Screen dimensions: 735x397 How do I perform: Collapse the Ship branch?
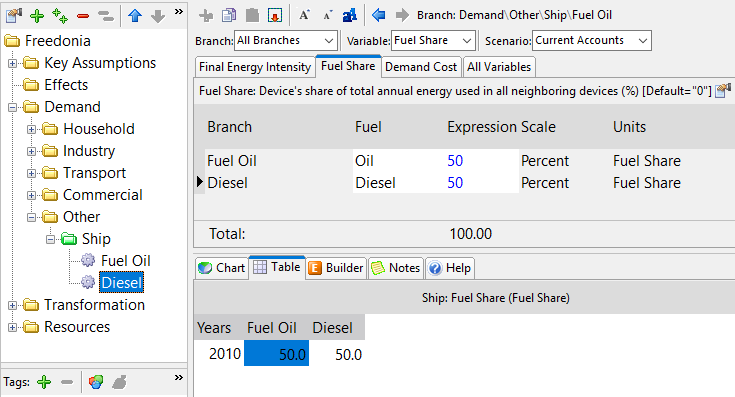[50, 239]
